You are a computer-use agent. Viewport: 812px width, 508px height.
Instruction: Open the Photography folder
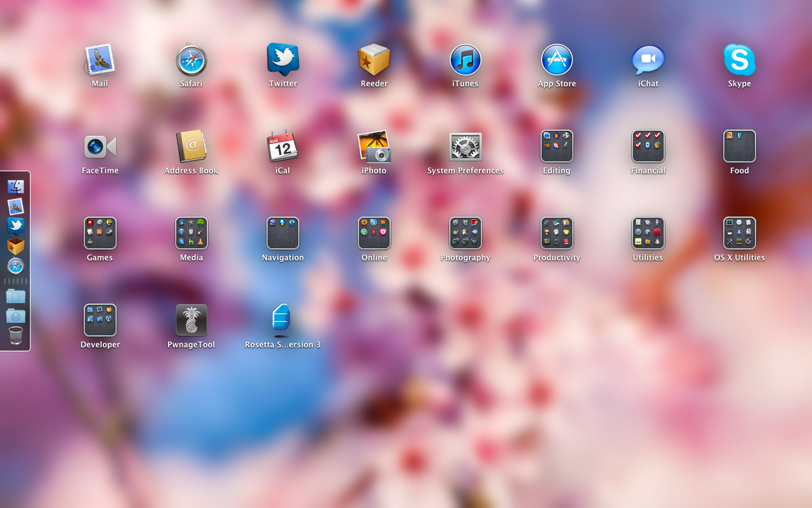tap(466, 233)
